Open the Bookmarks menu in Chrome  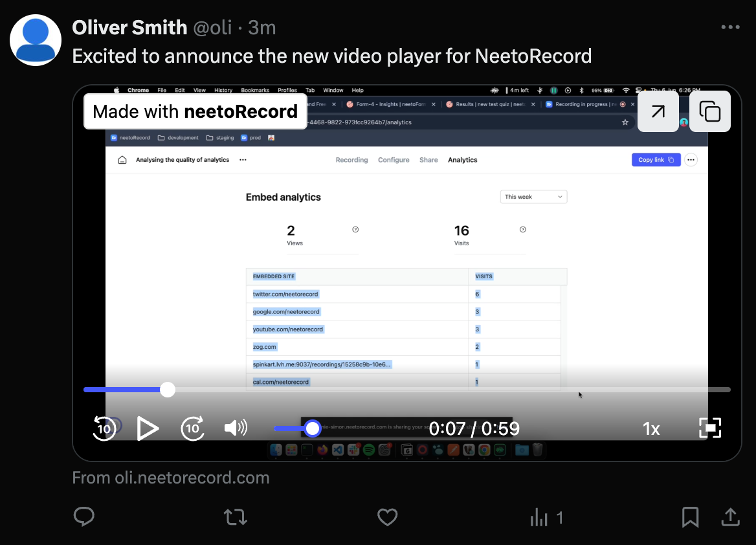[255, 90]
